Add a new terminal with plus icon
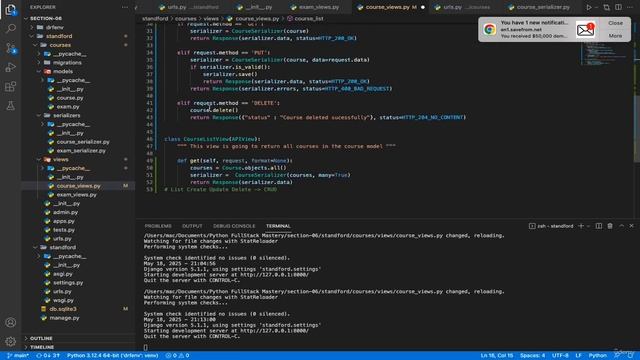 [x=581, y=226]
